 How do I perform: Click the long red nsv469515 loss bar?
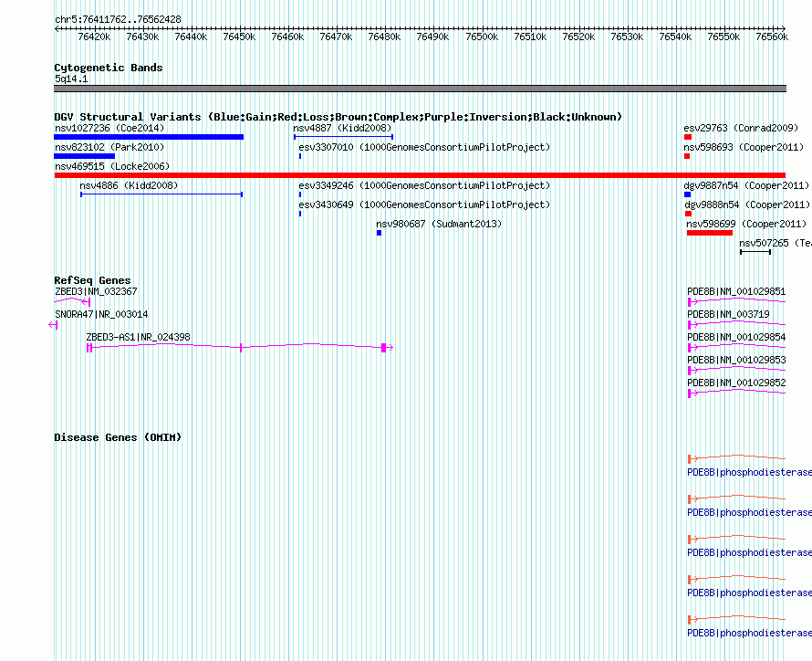click(x=420, y=175)
